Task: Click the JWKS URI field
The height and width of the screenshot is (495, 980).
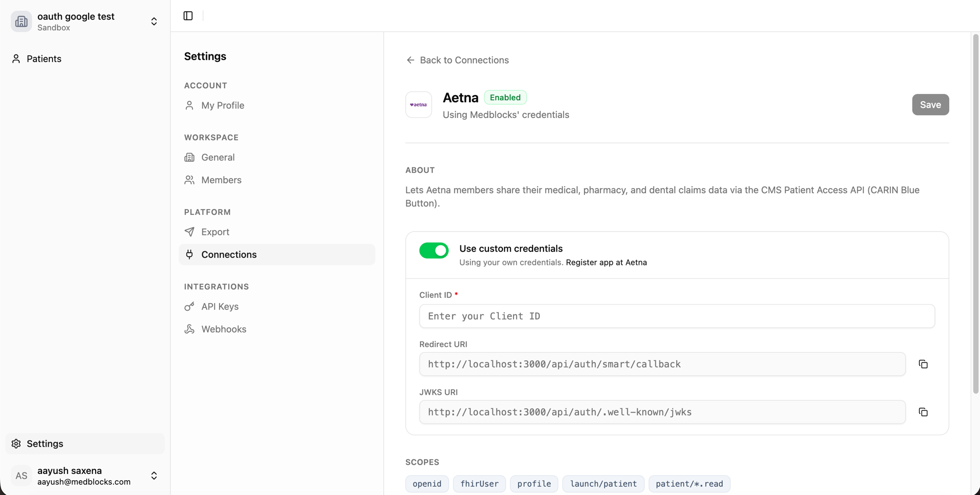Action: coord(662,412)
